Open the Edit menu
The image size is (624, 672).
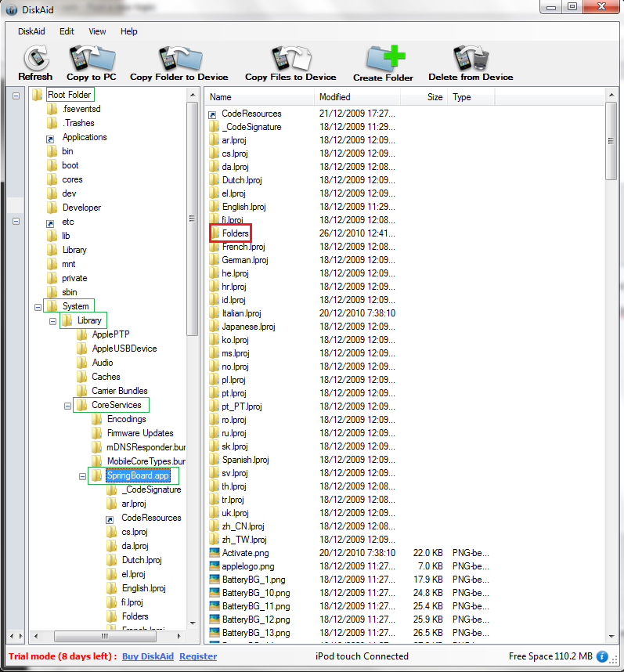click(67, 31)
